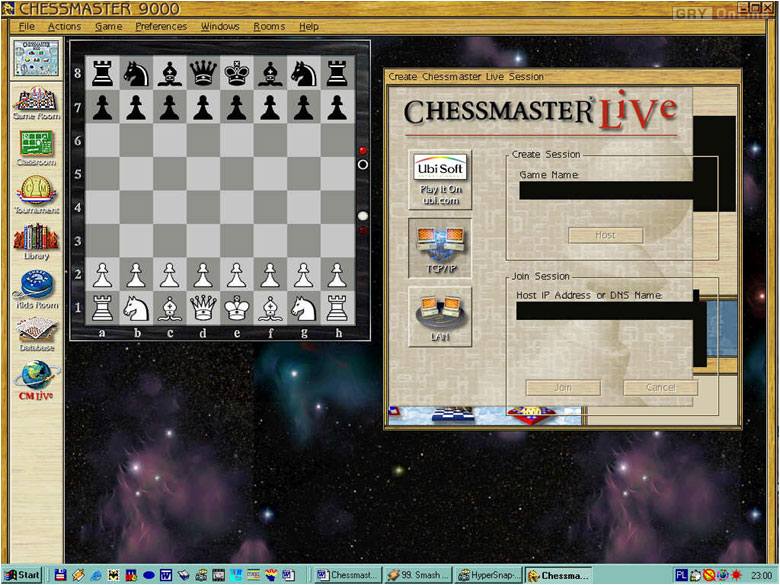Image resolution: width=780 pixels, height=585 pixels.
Task: Click the Windows Start button
Action: pos(22,575)
